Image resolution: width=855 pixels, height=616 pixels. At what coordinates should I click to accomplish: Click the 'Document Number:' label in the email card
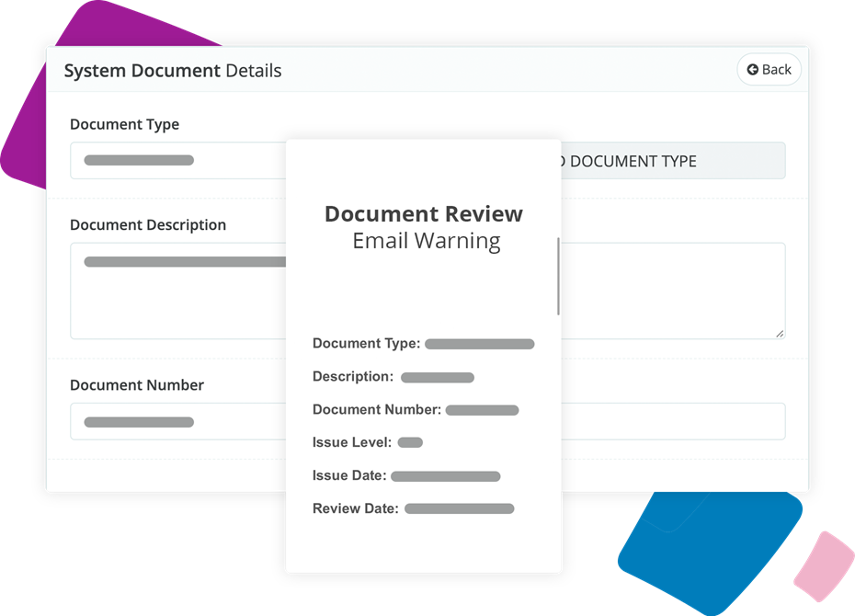tap(377, 409)
